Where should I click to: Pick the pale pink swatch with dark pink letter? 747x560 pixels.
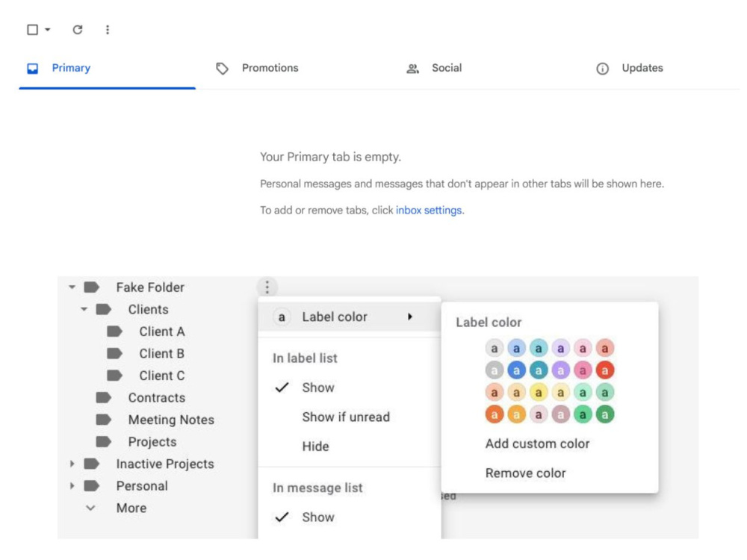tap(583, 349)
